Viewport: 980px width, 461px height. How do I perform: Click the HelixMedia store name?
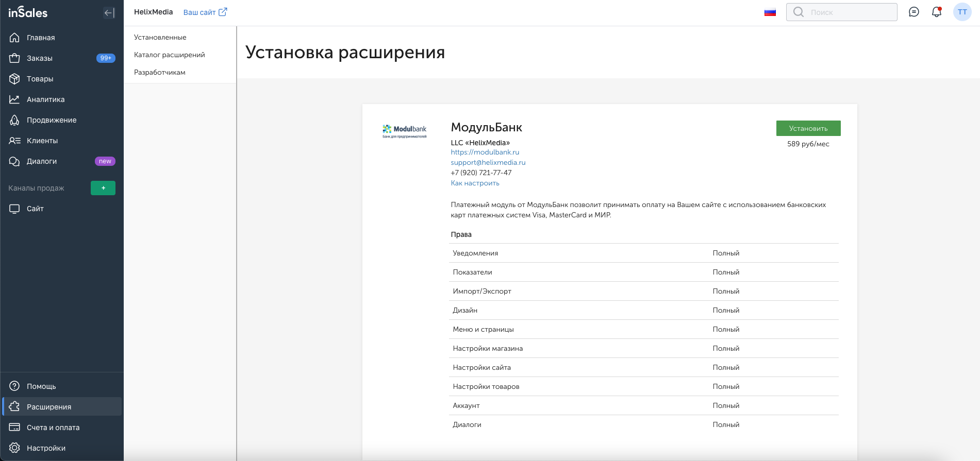153,12
